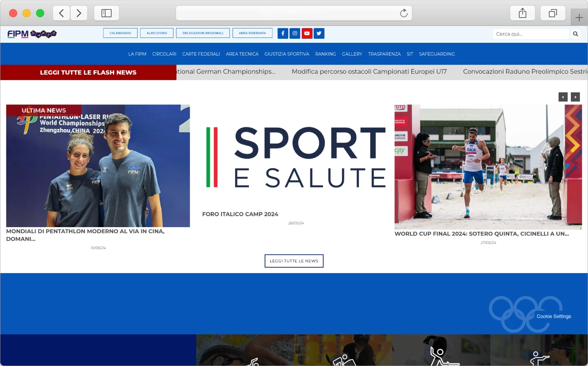Click LEGGI TUTTE LE NEWS button
The width and height of the screenshot is (588, 366).
(x=294, y=261)
